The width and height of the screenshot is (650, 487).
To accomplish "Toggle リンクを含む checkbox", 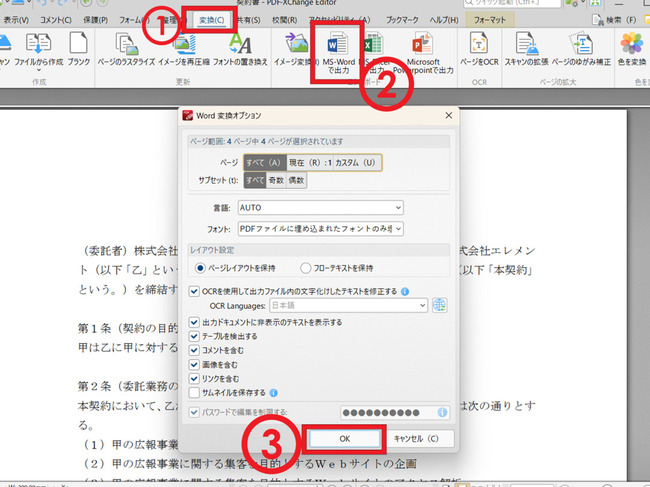I will 194,378.
